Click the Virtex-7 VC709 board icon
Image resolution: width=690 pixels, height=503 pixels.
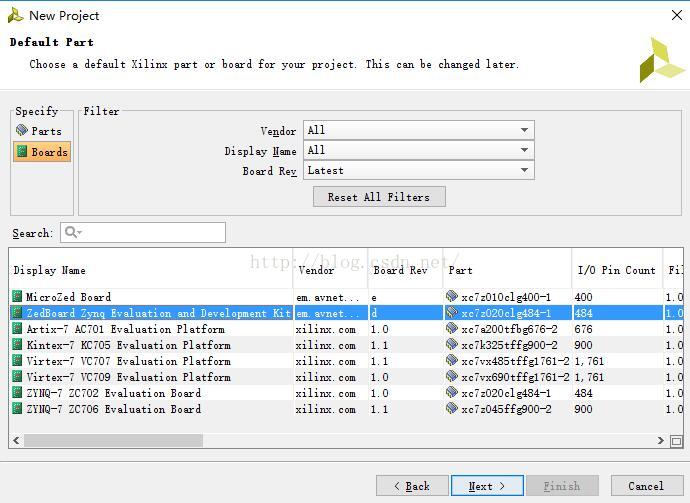point(17,377)
